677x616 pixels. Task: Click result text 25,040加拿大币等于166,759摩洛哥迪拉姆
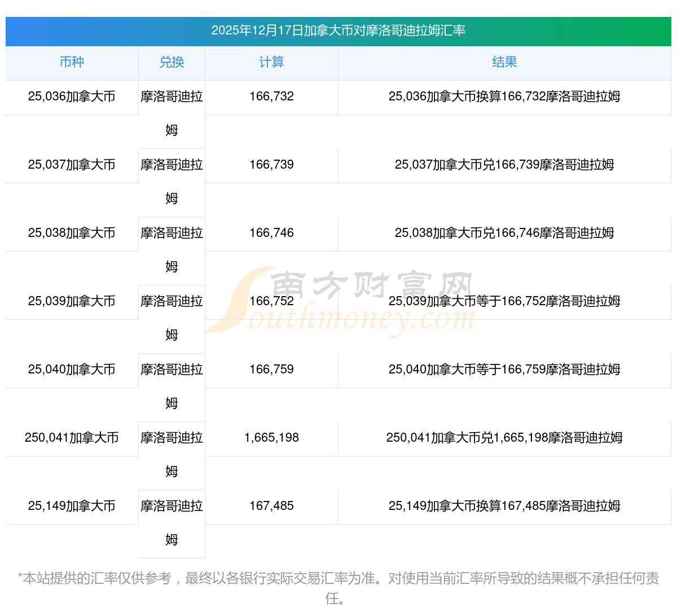tap(504, 369)
